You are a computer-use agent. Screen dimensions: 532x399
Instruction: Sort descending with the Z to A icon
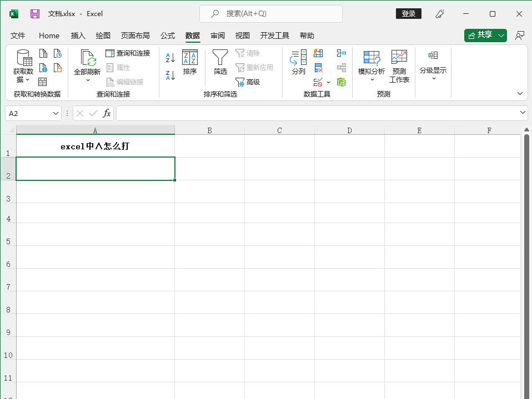coord(170,75)
